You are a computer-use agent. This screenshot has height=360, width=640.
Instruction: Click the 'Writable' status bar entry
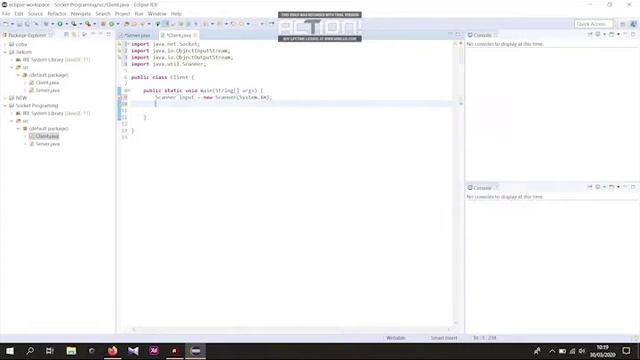(x=396, y=338)
